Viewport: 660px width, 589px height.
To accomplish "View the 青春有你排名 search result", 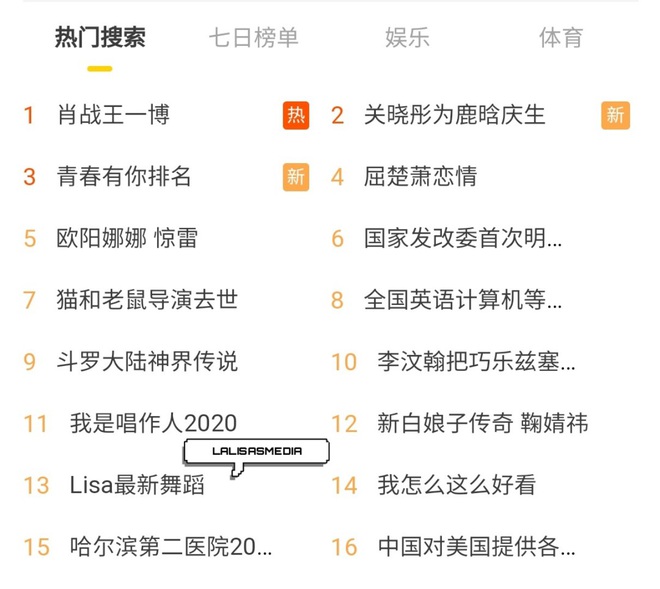I will tap(124, 176).
